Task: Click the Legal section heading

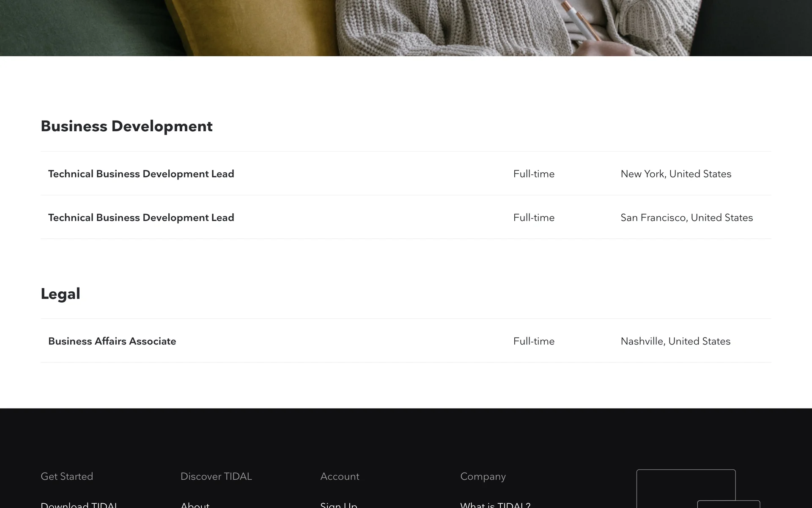Action: pos(60,294)
